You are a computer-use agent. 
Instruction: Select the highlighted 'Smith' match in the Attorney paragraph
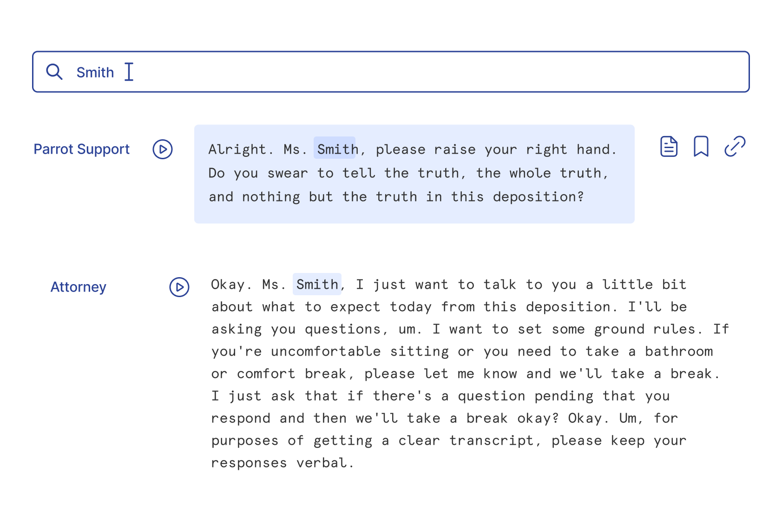coord(316,284)
